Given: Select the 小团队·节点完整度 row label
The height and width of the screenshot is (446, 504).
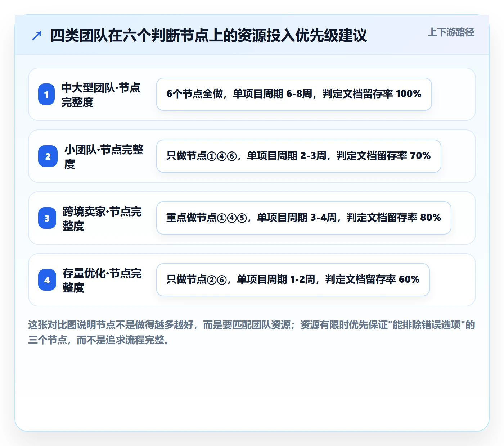Looking at the screenshot, I should (x=104, y=156).
